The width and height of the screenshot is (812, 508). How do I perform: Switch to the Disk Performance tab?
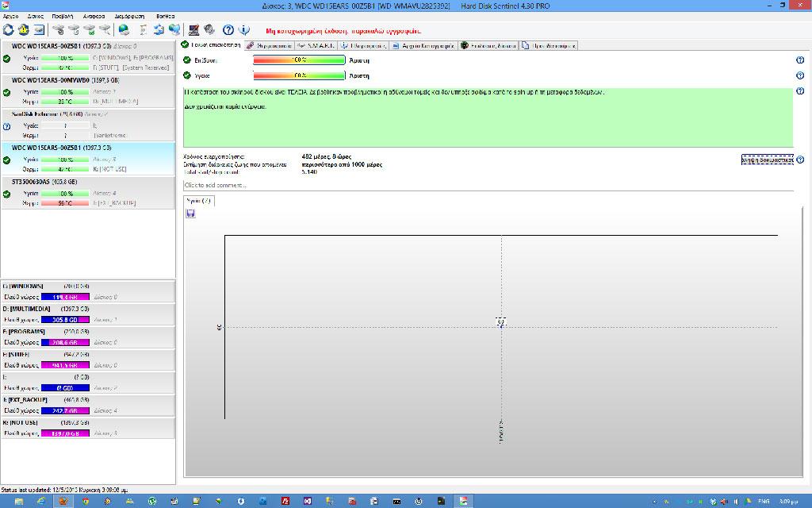point(488,45)
